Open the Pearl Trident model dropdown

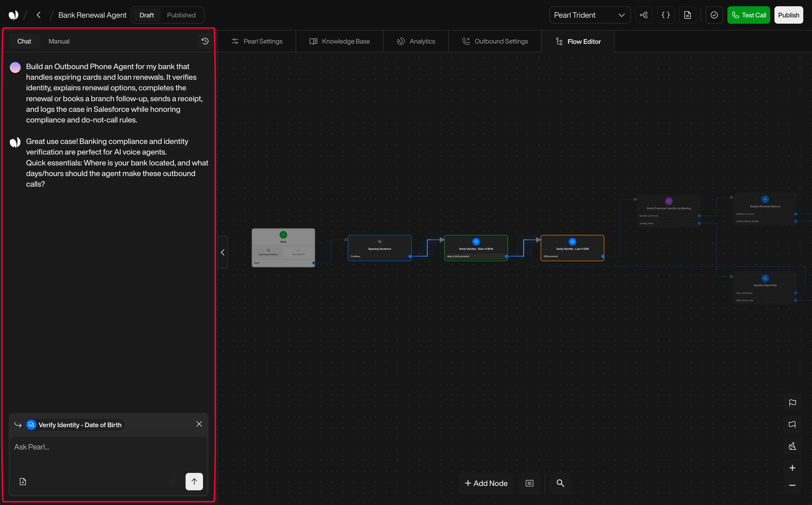pyautogui.click(x=590, y=15)
